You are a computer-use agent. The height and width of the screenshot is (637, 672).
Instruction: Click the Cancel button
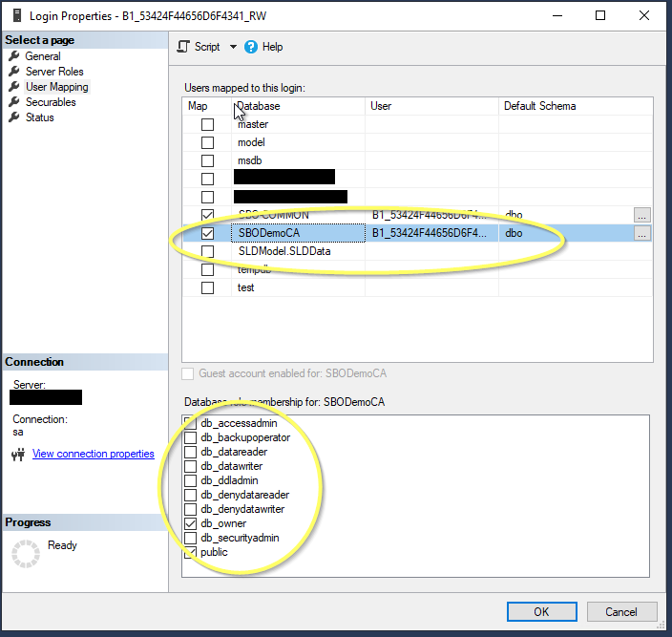tap(621, 612)
